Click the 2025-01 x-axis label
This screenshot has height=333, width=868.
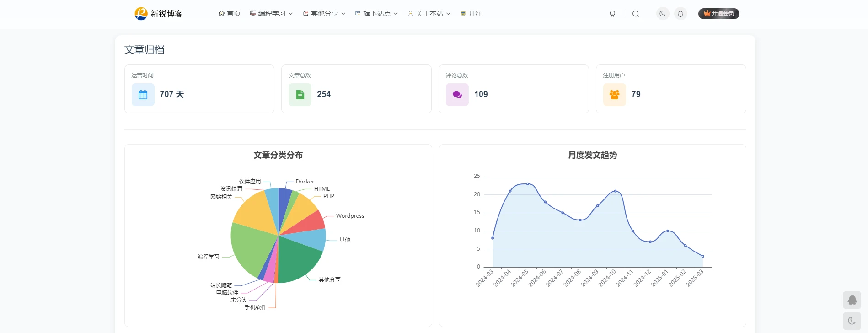point(660,278)
